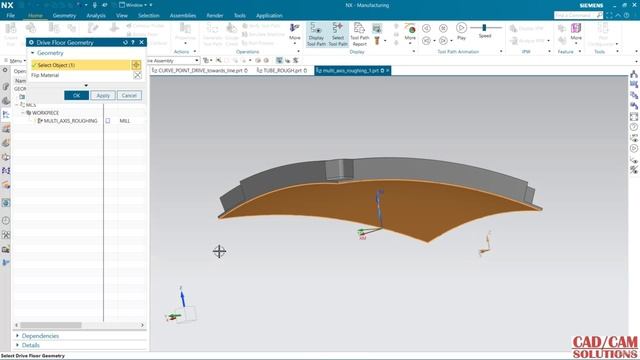Screen dimensions: 640x360
Task: Open the Tool Path Animation group dropdown arrow
Action: tap(501, 51)
